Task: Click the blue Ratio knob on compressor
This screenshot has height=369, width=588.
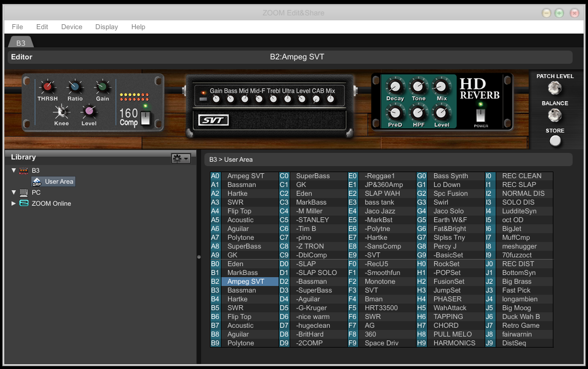Action: (x=75, y=87)
